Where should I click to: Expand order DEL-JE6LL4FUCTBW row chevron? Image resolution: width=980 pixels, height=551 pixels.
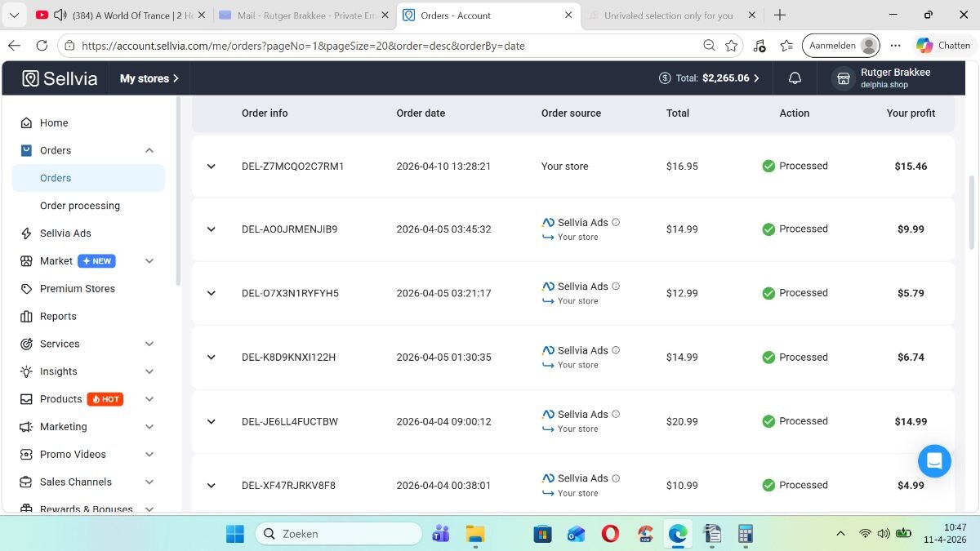212,422
